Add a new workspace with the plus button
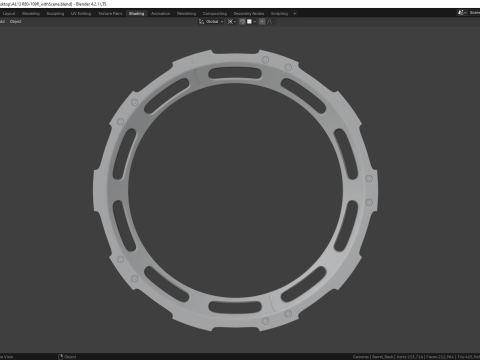The width and height of the screenshot is (480, 360). 295,14
